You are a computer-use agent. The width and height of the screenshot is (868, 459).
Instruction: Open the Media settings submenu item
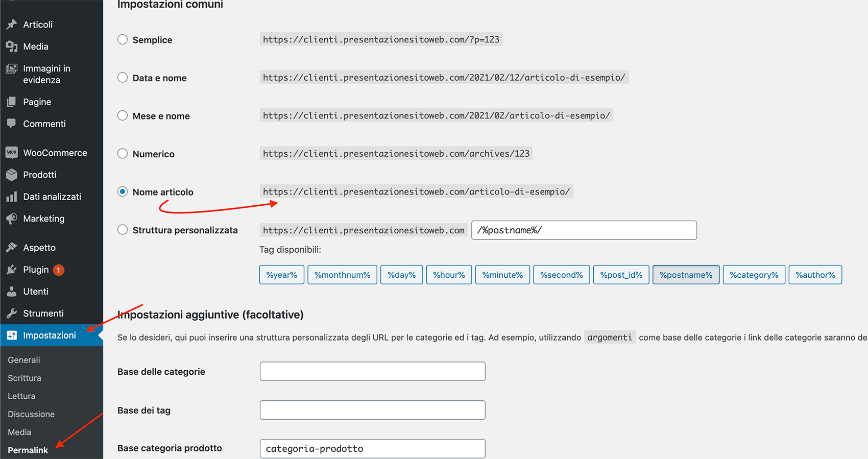click(19, 432)
